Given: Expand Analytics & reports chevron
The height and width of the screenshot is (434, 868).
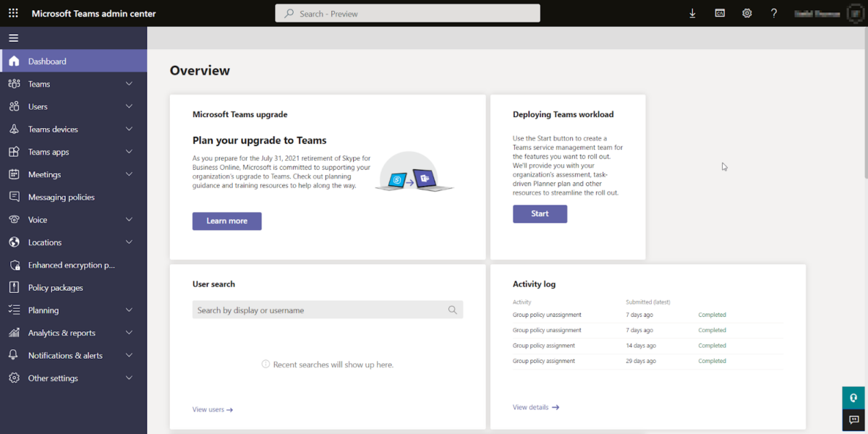Looking at the screenshot, I should (129, 332).
